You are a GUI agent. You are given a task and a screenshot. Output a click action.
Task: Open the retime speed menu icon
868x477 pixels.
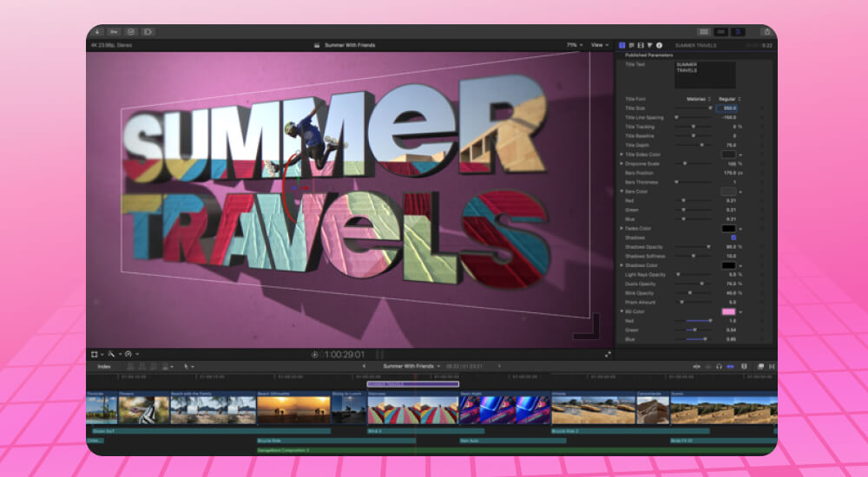point(131,354)
